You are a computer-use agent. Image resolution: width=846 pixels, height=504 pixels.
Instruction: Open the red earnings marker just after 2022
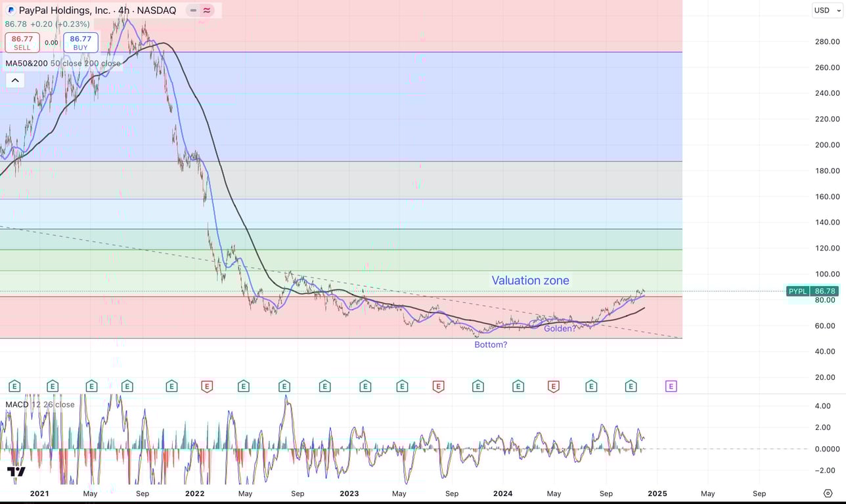click(x=207, y=387)
